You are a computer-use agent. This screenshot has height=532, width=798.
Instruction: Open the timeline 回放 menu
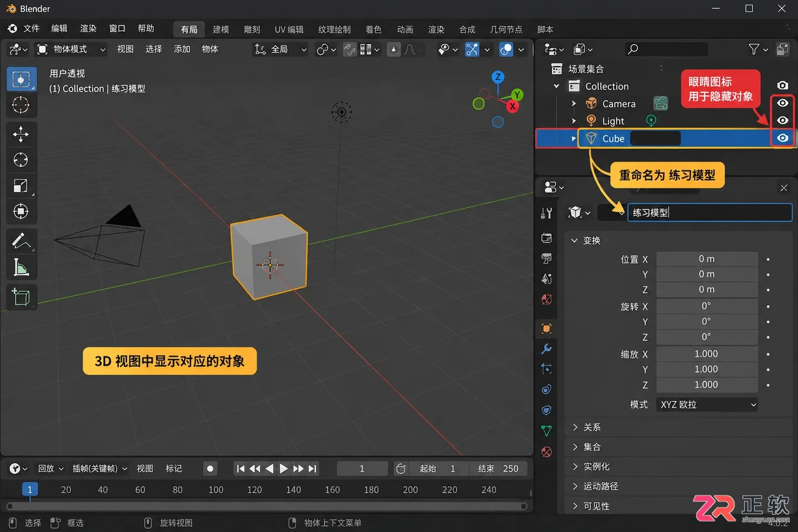tap(50, 469)
